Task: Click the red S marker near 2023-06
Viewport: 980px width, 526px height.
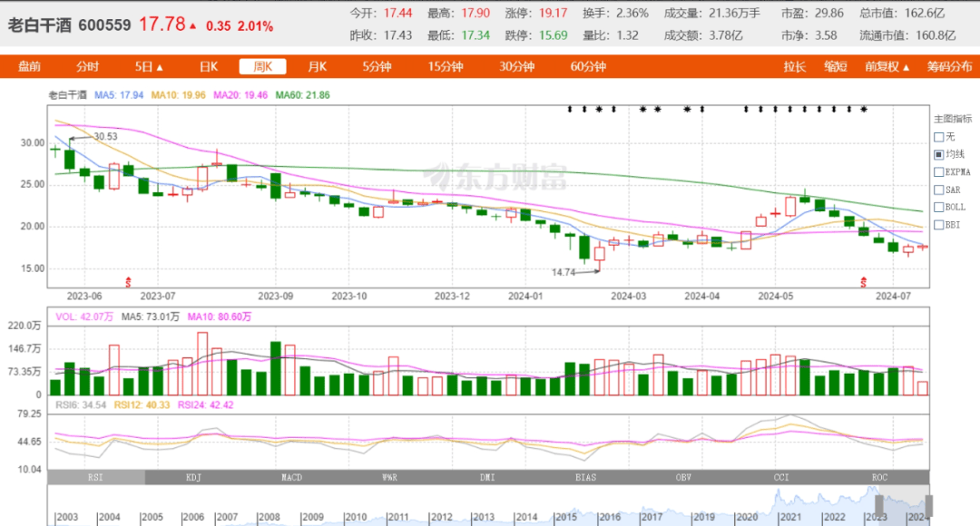Action: 127,281
